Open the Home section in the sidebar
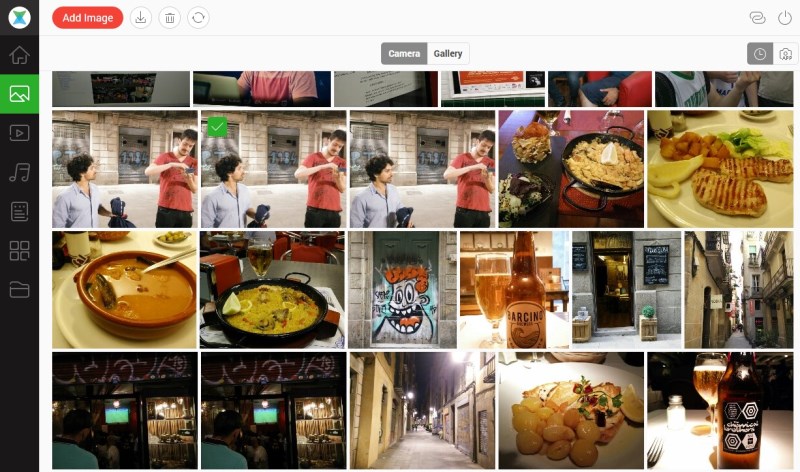800x472 pixels. point(19,55)
